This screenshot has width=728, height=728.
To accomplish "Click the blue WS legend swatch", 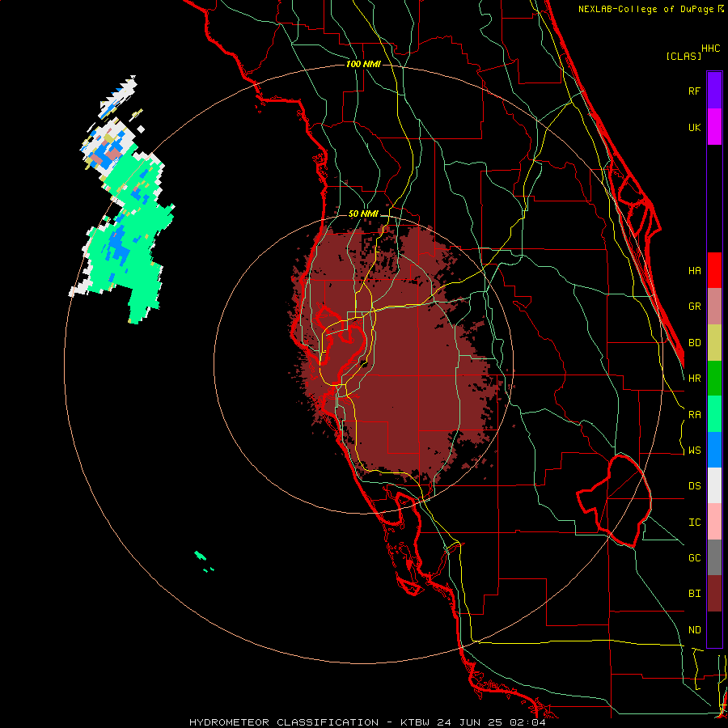I will pos(714,450).
